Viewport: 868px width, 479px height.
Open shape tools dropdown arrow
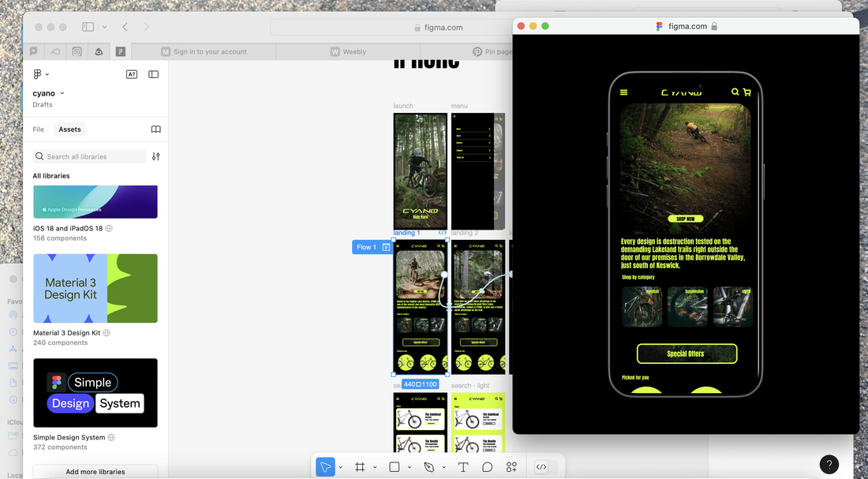coord(409,467)
